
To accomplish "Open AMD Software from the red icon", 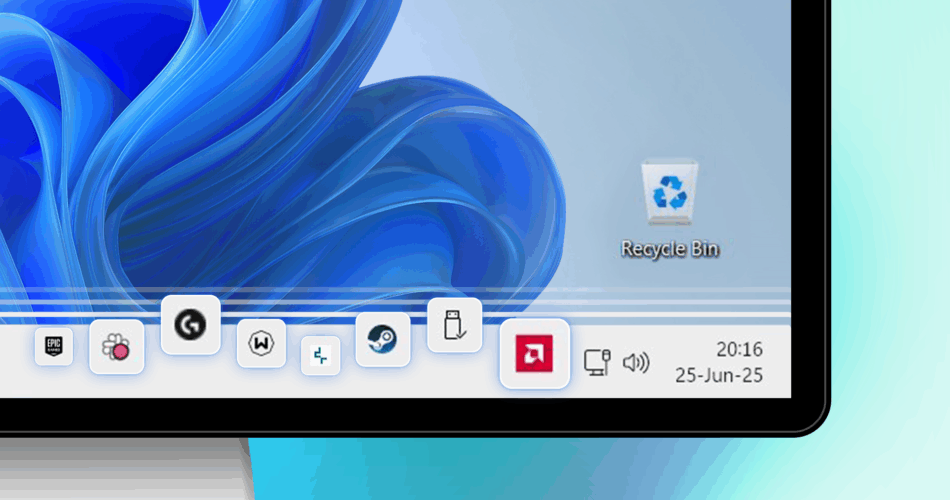I will (x=534, y=354).
